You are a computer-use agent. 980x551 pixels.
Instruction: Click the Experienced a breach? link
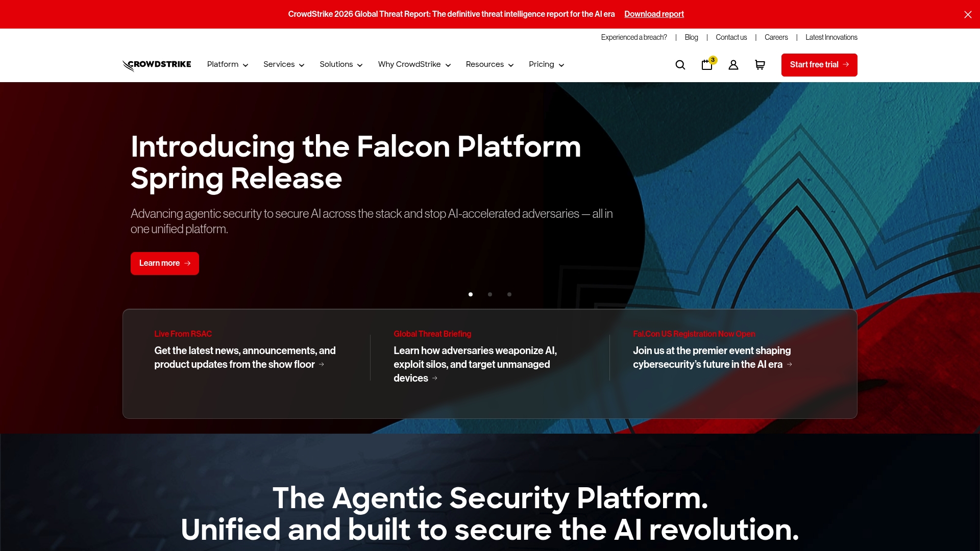coord(634,37)
